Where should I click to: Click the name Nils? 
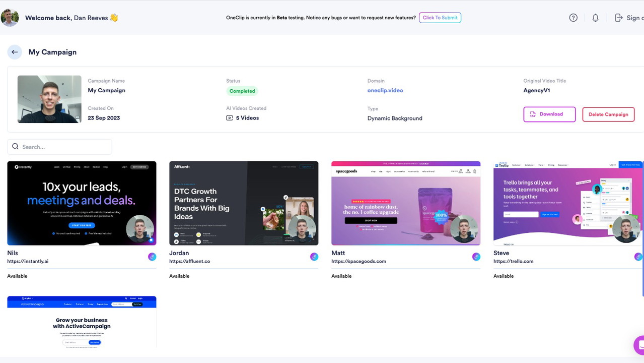click(x=13, y=253)
